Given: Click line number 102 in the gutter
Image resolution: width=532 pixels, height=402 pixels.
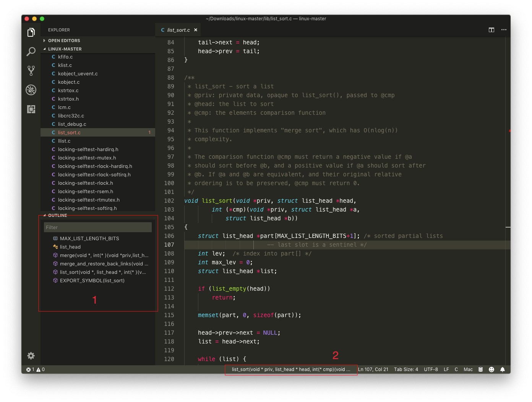Looking at the screenshot, I should [x=169, y=201].
